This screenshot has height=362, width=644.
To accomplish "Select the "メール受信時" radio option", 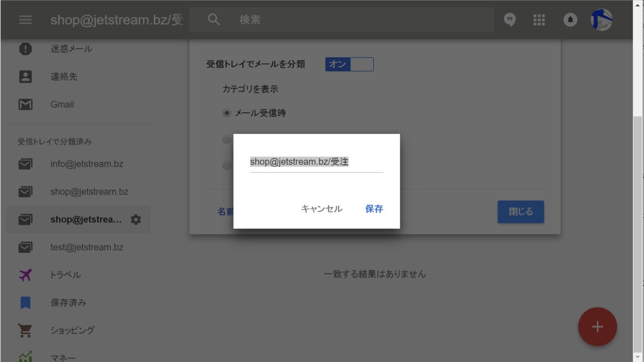I will [227, 113].
